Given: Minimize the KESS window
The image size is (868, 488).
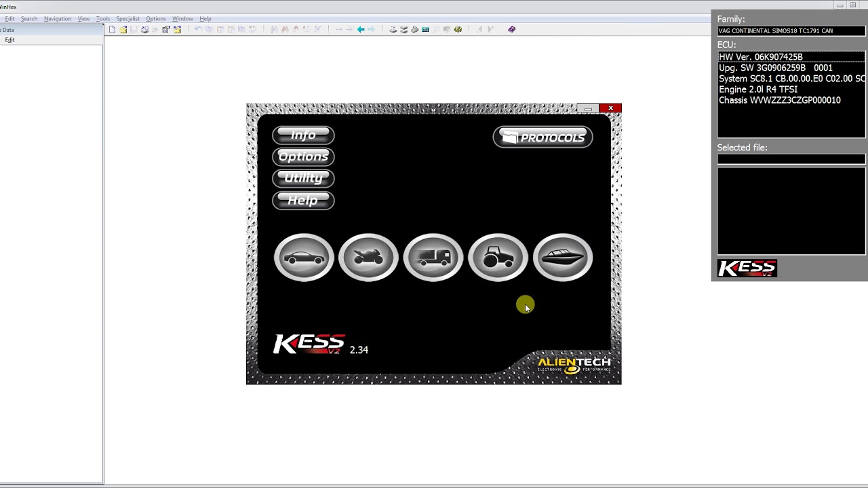Looking at the screenshot, I should pyautogui.click(x=588, y=108).
